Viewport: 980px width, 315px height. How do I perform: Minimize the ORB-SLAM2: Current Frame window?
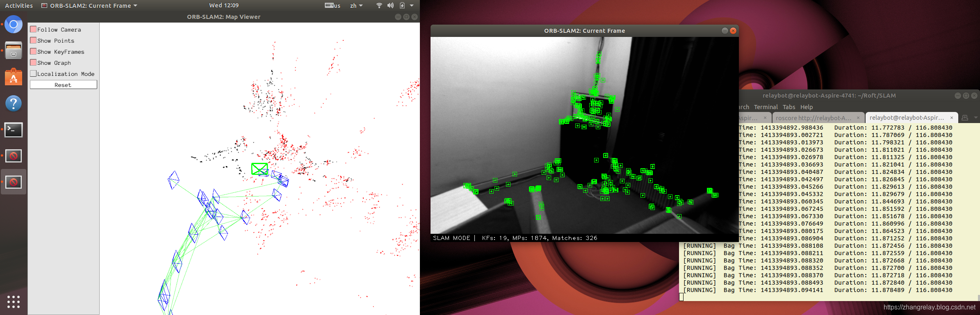click(725, 31)
